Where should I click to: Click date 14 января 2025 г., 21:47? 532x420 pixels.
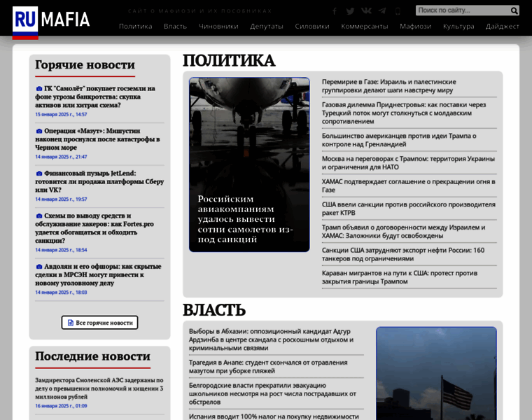61,157
